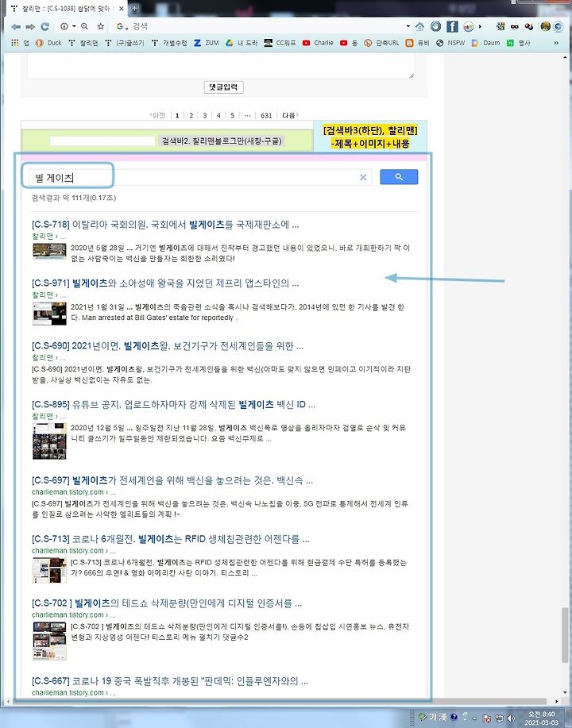Viewport: 572px width, 728px height.
Task: Close the 찰리맨 [C.S-1038] tab
Action: point(122,9)
